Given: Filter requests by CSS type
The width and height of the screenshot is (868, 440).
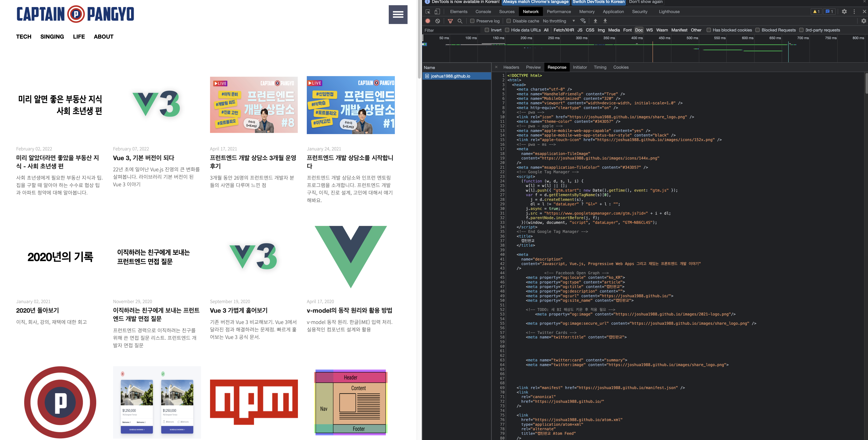Looking at the screenshot, I should [590, 30].
